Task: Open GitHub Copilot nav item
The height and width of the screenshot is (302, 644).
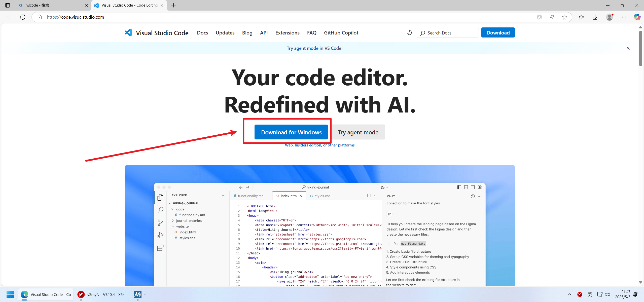Action: pos(341,33)
